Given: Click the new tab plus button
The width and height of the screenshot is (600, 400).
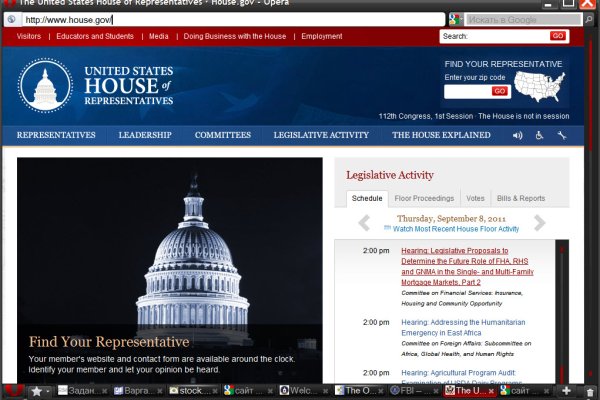Looking at the screenshot, I should click(567, 390).
